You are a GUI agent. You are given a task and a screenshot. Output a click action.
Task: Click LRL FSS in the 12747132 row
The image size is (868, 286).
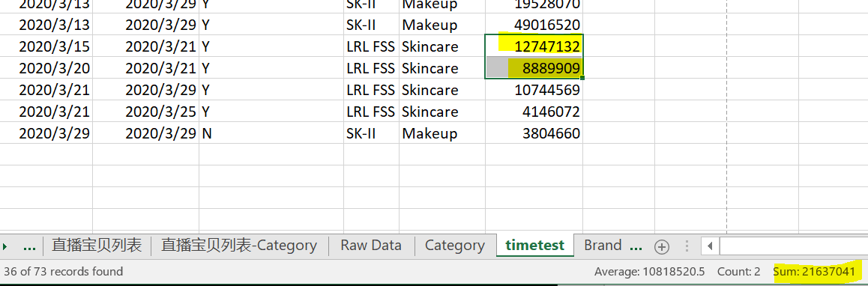click(371, 46)
